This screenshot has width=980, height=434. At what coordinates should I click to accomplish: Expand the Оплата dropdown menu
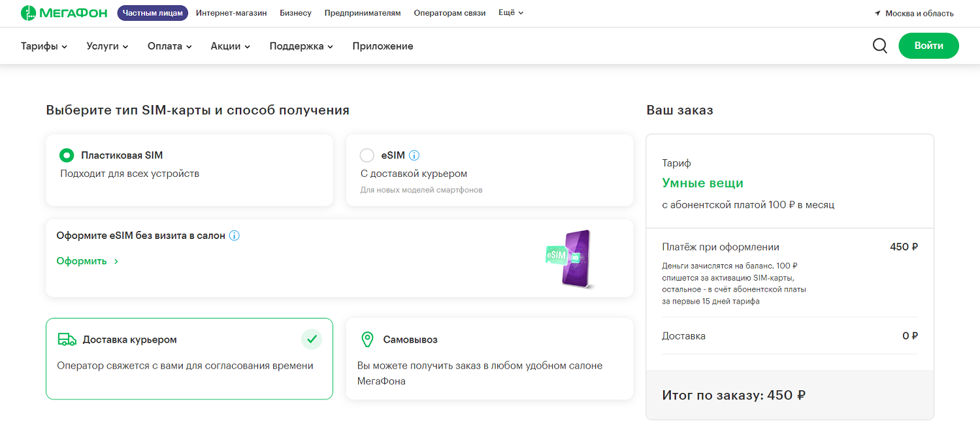[170, 46]
